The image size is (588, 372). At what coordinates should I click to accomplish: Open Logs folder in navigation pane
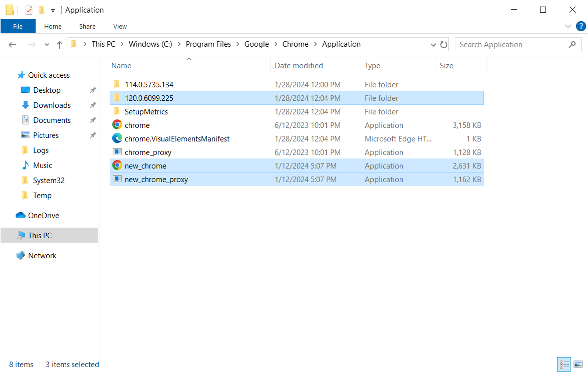click(x=41, y=150)
